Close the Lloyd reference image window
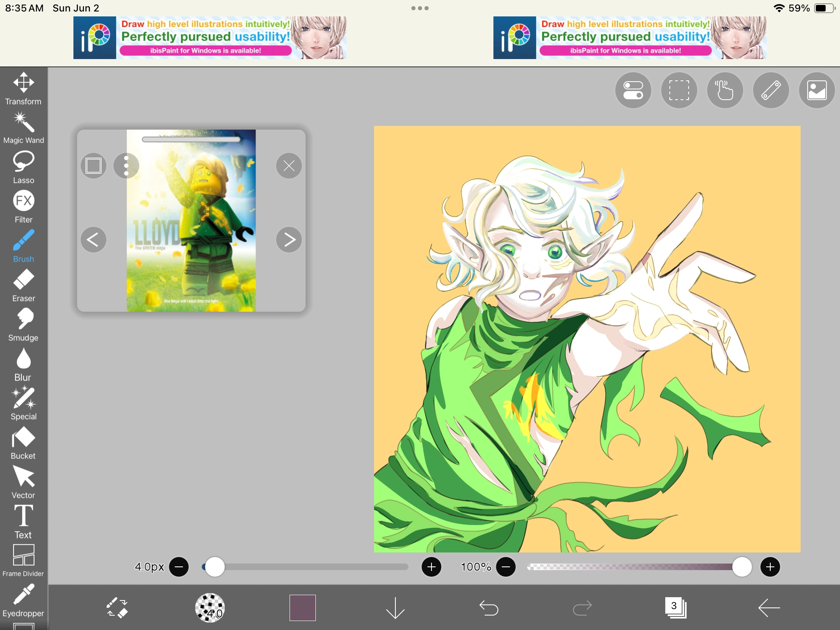840x630 pixels. tap(289, 166)
